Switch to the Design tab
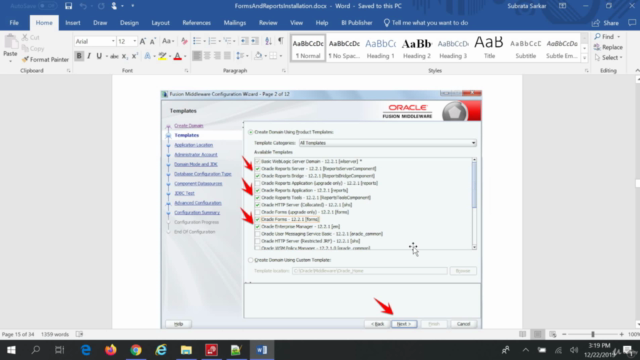The image size is (640, 360). [x=129, y=23]
